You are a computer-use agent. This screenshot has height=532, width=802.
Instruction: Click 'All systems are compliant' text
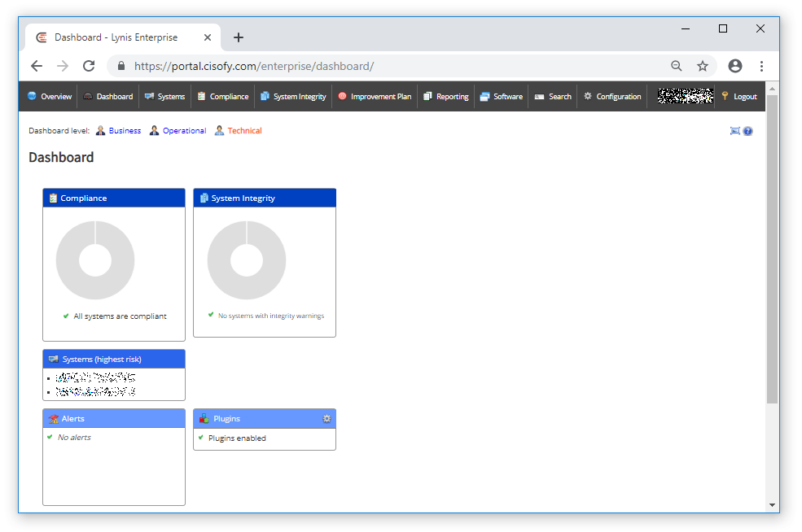pos(120,316)
